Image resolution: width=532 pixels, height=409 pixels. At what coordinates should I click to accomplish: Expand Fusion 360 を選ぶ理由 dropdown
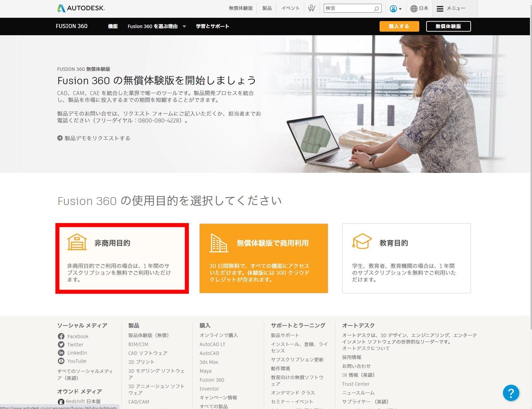click(184, 26)
